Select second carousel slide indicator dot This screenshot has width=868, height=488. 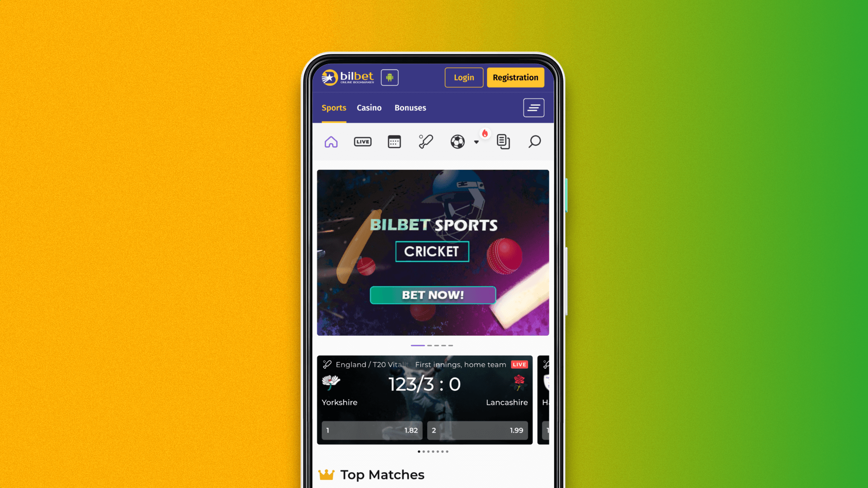(x=429, y=346)
